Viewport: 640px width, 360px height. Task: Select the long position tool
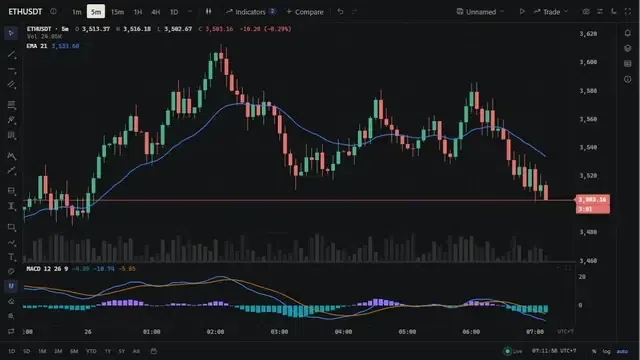(x=11, y=191)
